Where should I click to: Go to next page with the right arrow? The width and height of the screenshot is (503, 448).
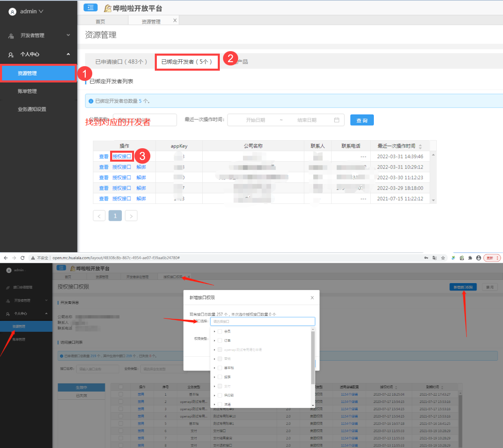tap(131, 216)
